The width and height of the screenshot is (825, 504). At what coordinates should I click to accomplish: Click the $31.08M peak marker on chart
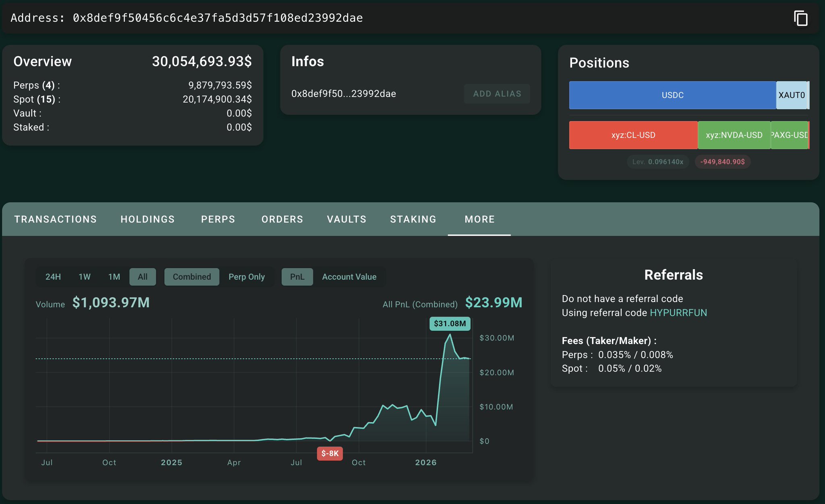[x=450, y=324]
